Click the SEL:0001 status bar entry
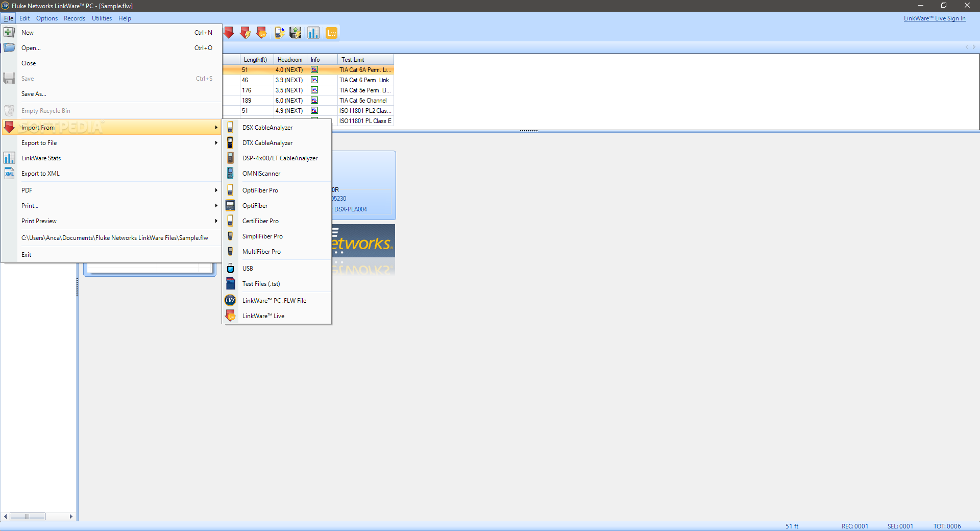This screenshot has width=980, height=531. [900, 526]
